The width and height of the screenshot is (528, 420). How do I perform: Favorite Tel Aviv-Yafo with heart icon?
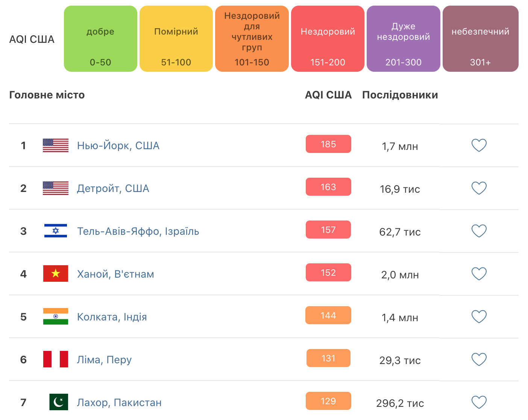479,231
